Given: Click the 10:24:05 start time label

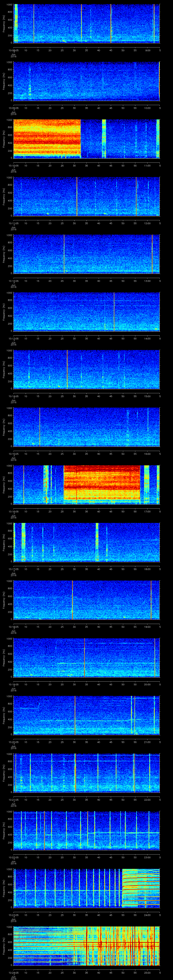Looking at the screenshot, I should point(14,972).
